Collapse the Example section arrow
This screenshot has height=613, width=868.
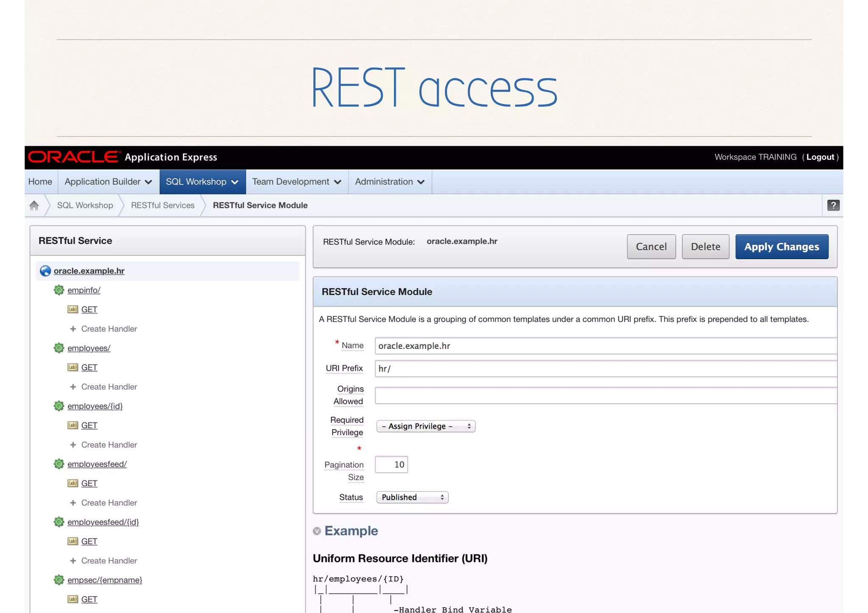point(317,531)
